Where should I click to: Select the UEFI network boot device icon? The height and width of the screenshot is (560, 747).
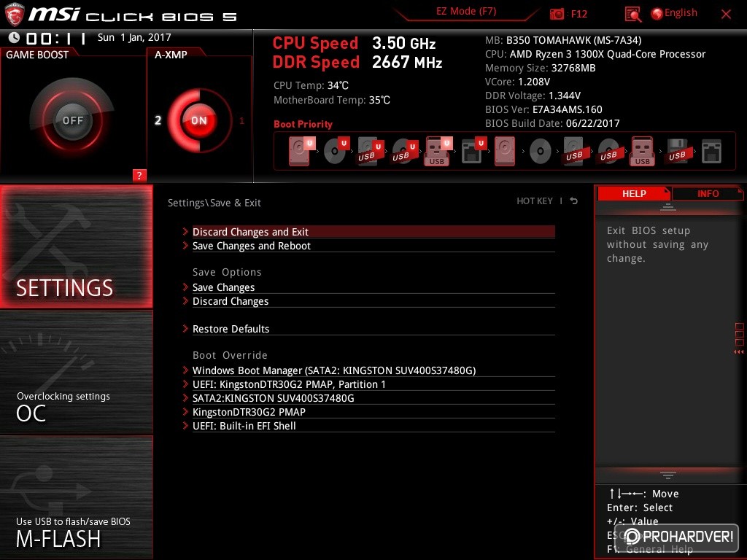coord(473,151)
